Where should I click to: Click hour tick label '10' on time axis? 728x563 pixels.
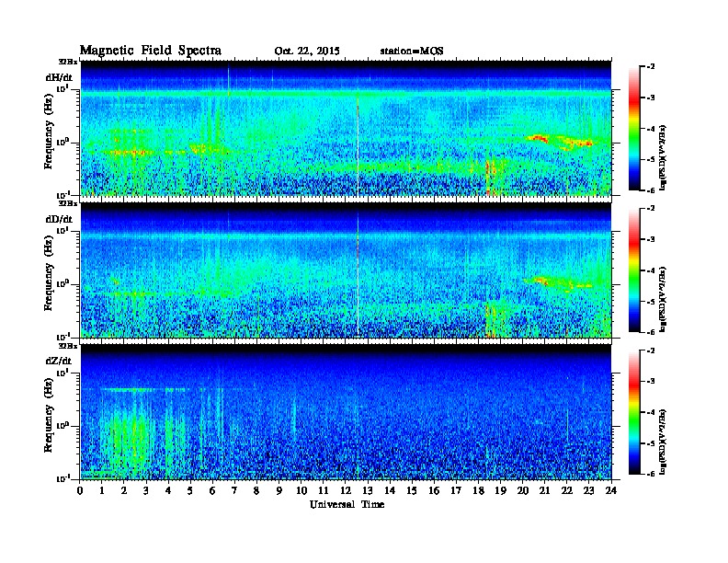click(x=301, y=490)
